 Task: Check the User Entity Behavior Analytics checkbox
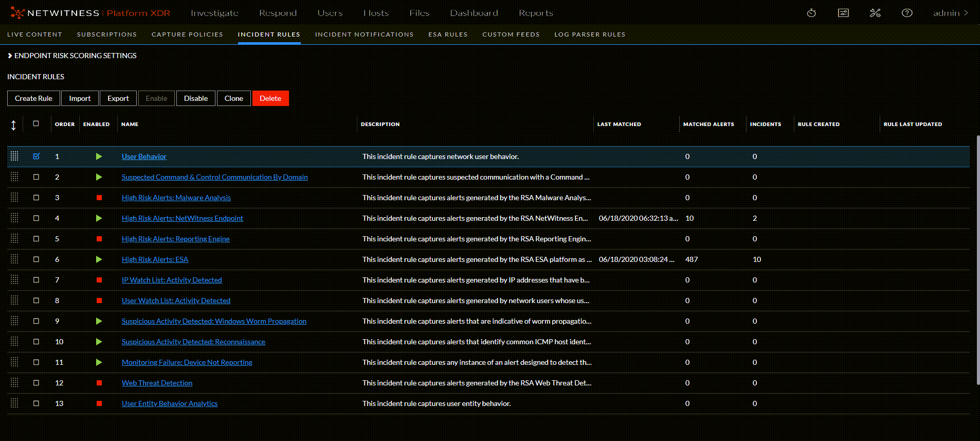pyautogui.click(x=36, y=403)
